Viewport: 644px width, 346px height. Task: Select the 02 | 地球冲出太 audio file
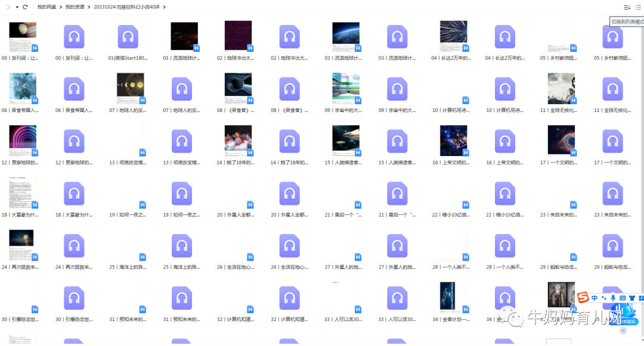coord(290,37)
